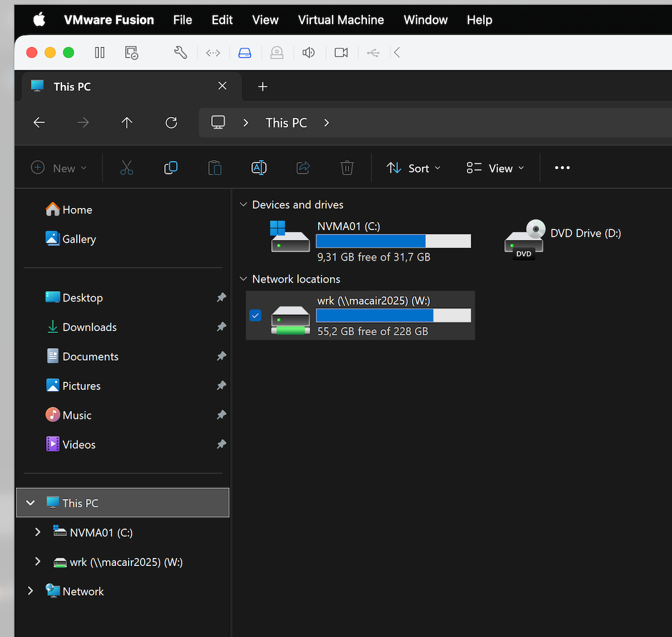Collapse the VMware toolbar chevron
This screenshot has width=672, height=637.
tap(397, 53)
